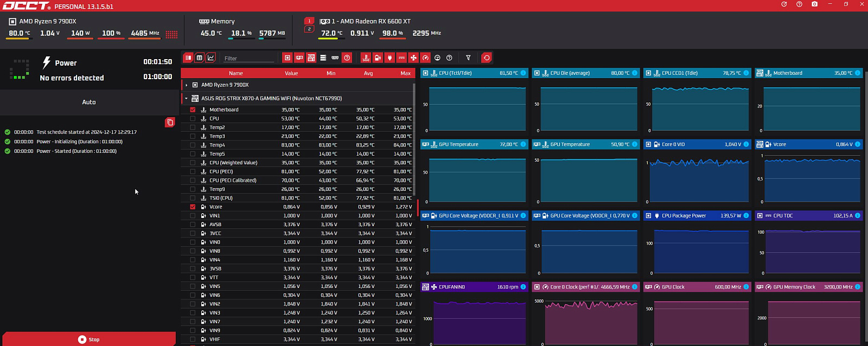Toggle the temperature readings filter icon
868x346 pixels.
tap(366, 57)
